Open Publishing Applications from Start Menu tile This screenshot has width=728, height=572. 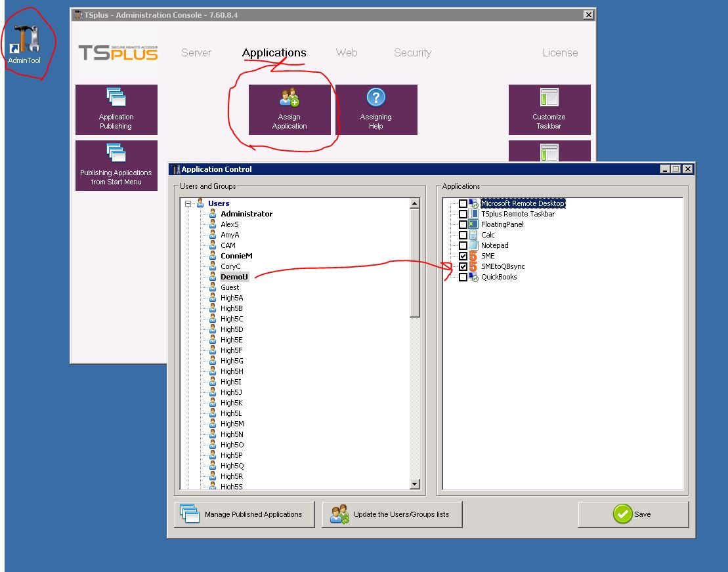click(116, 165)
